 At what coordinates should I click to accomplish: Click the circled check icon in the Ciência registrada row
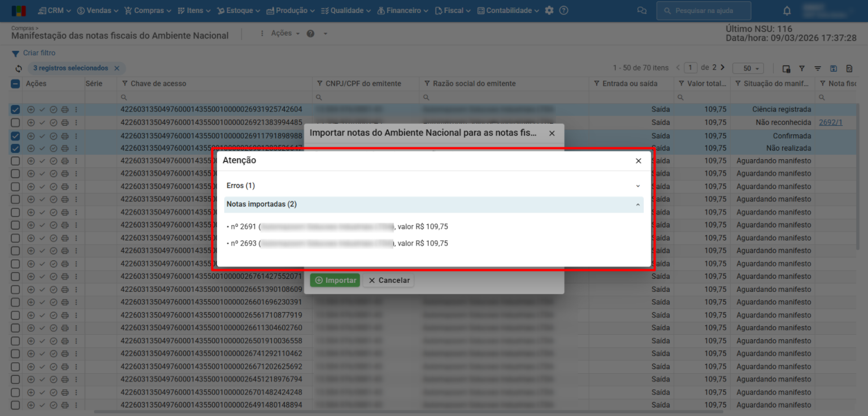coord(53,110)
